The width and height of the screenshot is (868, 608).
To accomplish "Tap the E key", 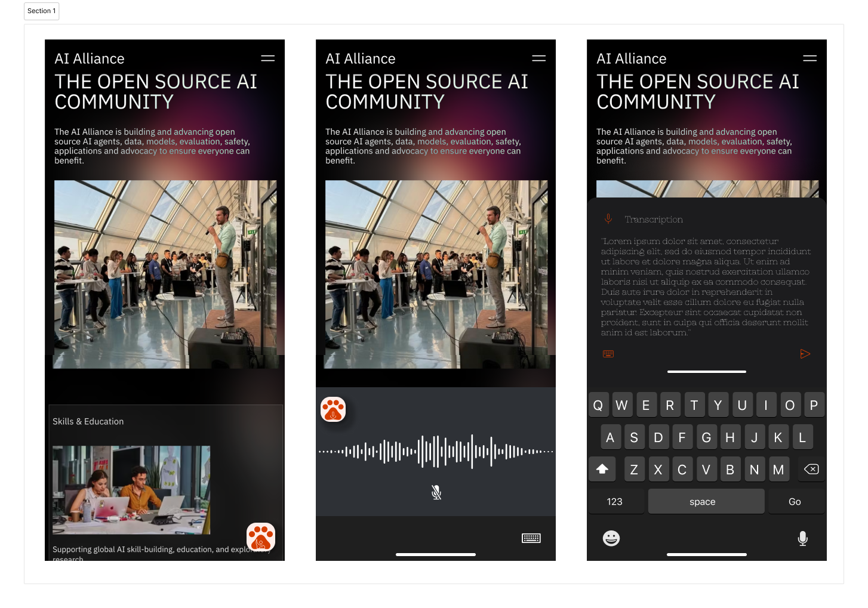I will tap(646, 405).
